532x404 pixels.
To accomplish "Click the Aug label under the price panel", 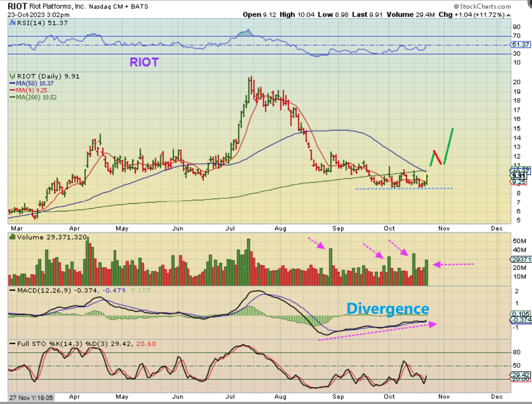I will click(x=280, y=228).
